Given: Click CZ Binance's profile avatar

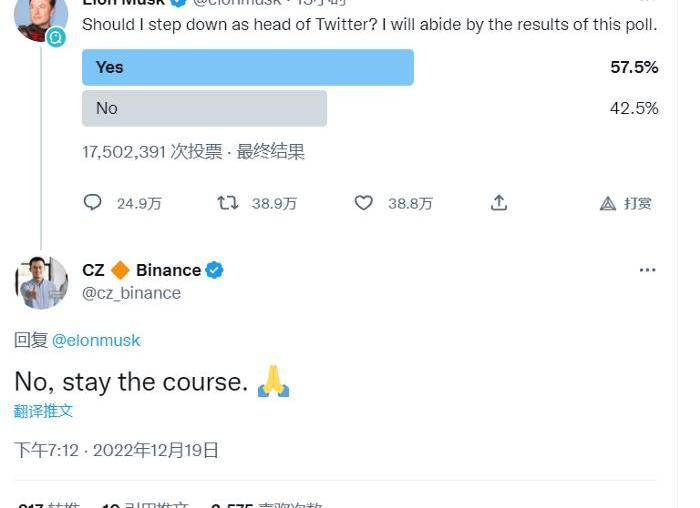Looking at the screenshot, I should point(41,282).
